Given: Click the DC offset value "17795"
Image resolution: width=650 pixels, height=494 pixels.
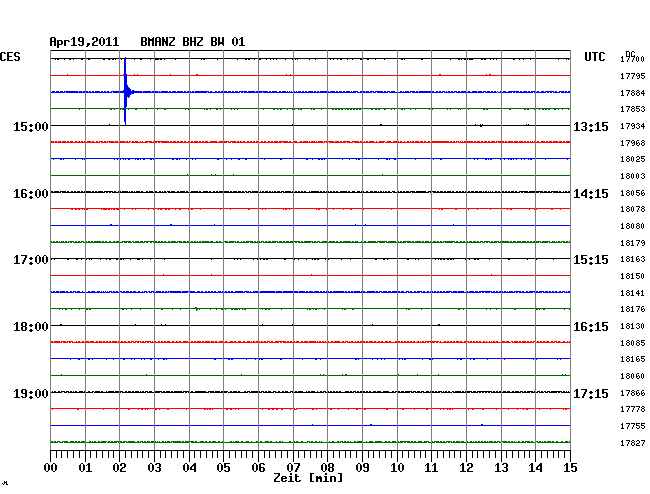Looking at the screenshot, I should pyautogui.click(x=633, y=76).
